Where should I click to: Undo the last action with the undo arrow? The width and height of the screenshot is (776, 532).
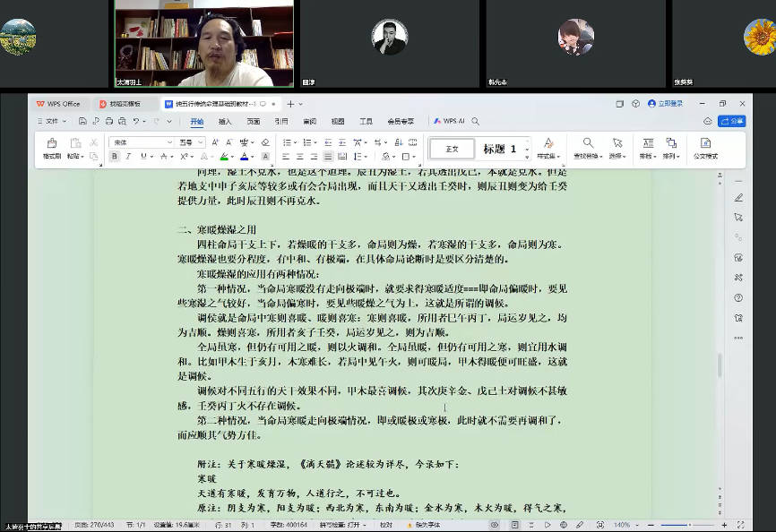click(135, 121)
